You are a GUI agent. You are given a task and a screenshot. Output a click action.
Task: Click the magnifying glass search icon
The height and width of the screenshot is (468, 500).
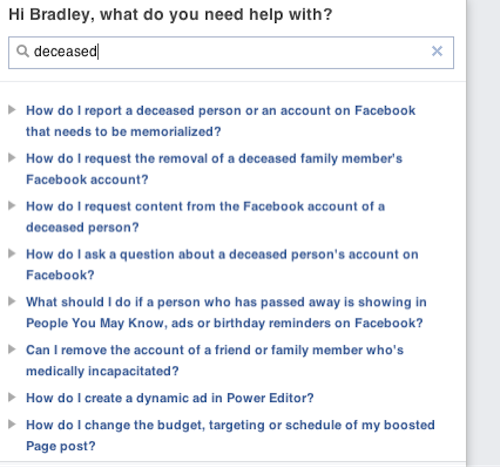(23, 51)
